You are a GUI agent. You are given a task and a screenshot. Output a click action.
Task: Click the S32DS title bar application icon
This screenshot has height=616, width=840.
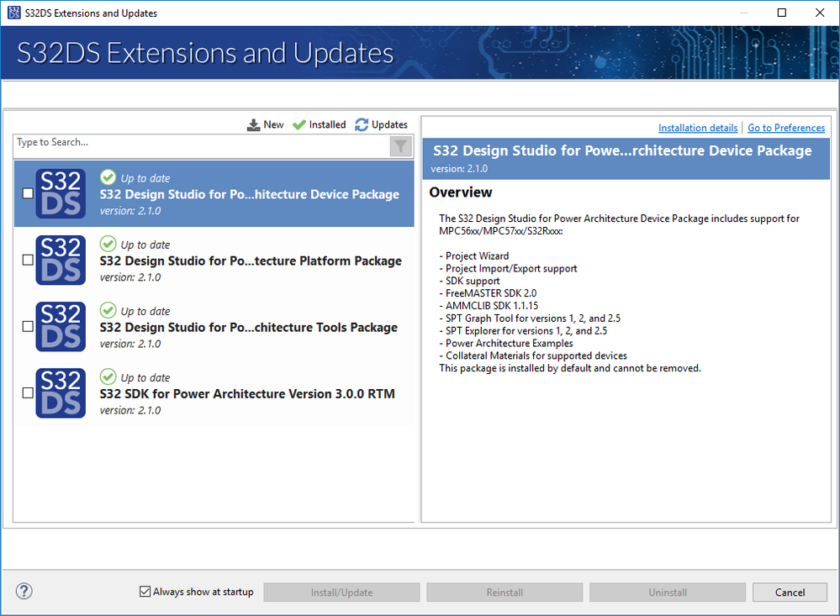[x=14, y=13]
